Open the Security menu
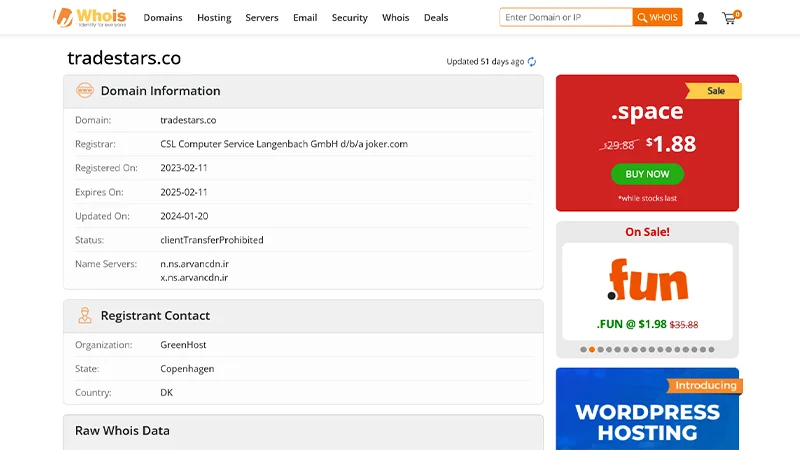This screenshot has width=800, height=450. 350,18
